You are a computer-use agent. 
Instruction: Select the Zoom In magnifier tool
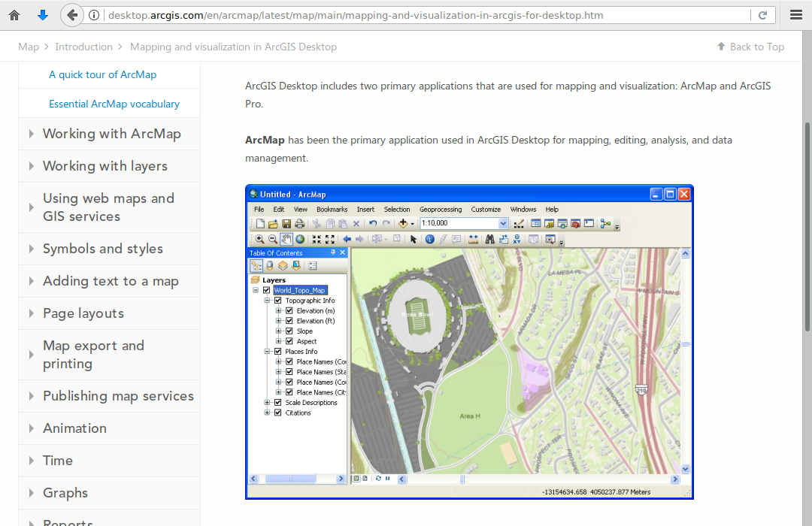pyautogui.click(x=259, y=239)
